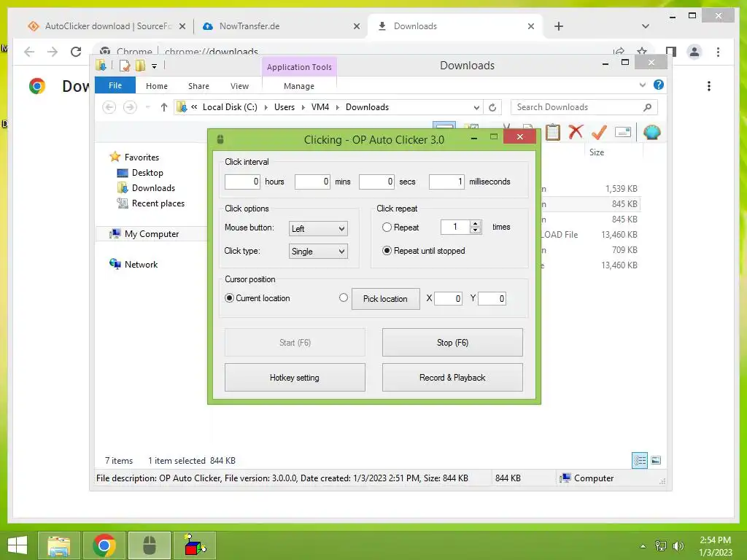Open a new Chrome tab with plus
Image resolution: width=747 pixels, height=560 pixels.
pos(559,26)
